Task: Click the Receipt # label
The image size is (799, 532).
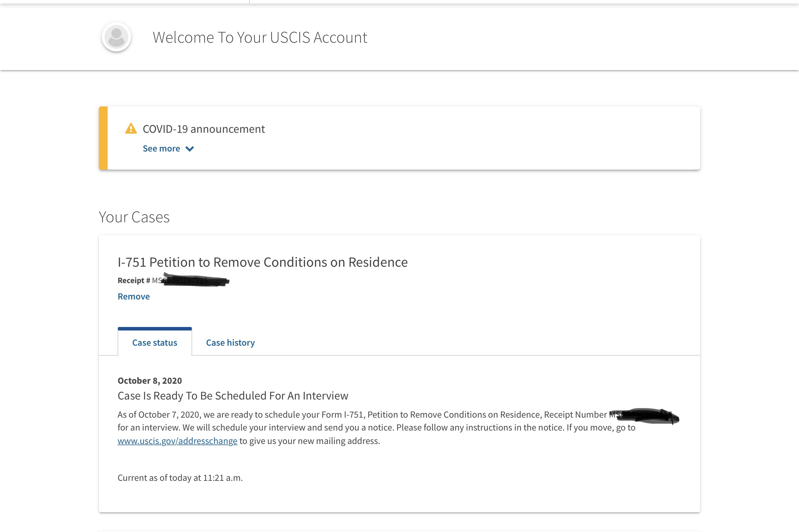Action: point(134,280)
